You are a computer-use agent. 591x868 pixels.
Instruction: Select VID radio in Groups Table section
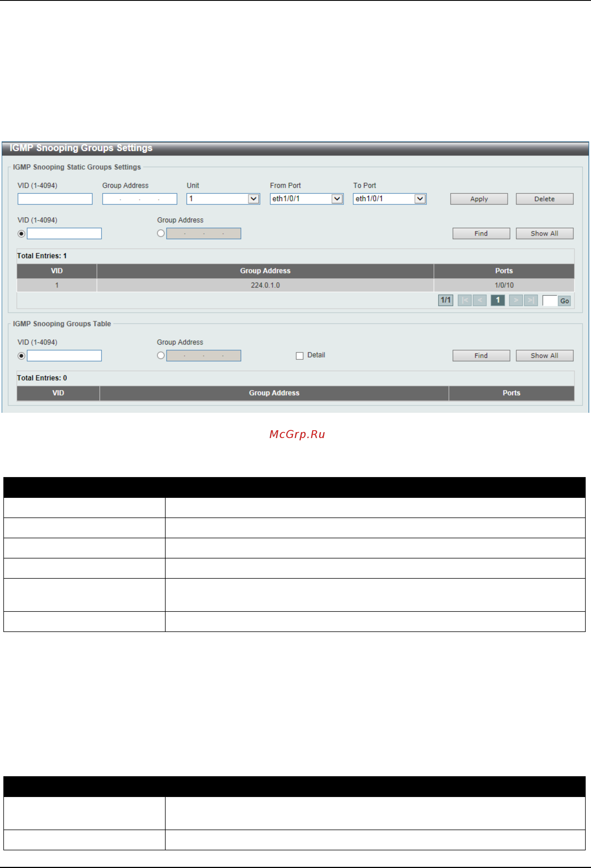[21, 356]
